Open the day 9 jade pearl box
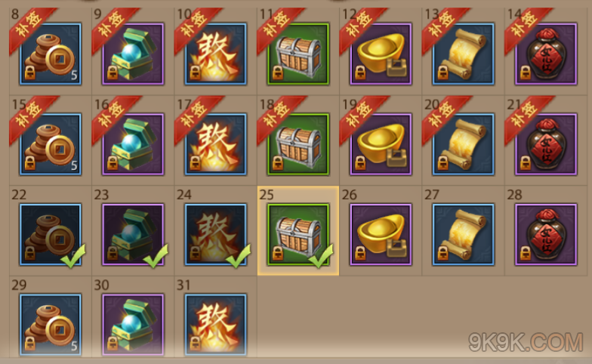Viewport: 592px width, 364px height. (x=133, y=54)
